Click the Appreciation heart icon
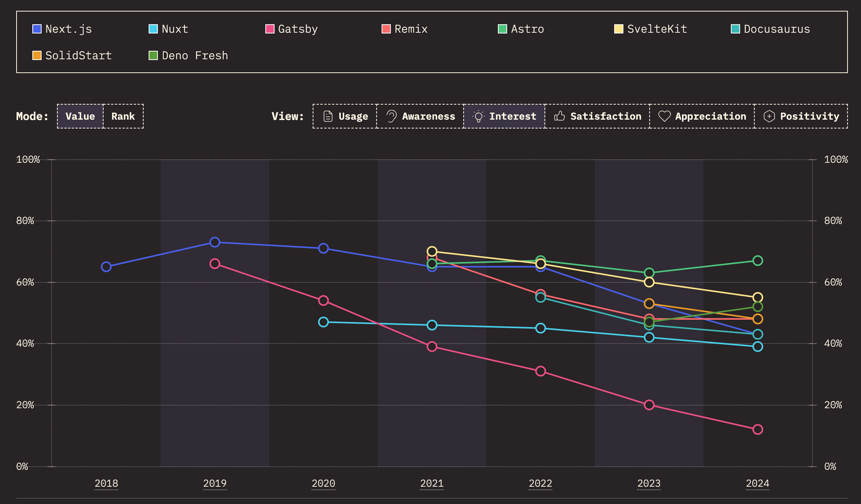Viewport: 861px width, 504px height. coord(664,116)
